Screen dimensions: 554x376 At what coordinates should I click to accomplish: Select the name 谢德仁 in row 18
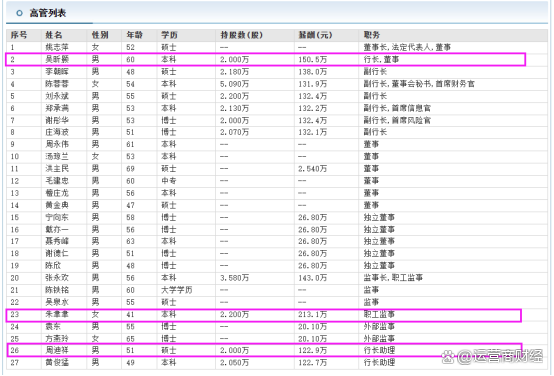coord(57,254)
